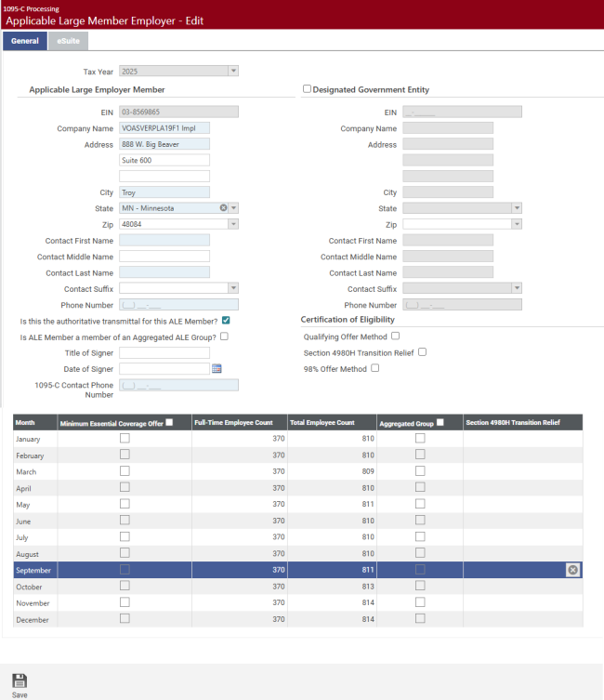Viewport: 604px width, 700px height.
Task: Switch to the eSuite tab
Action: click(x=69, y=41)
